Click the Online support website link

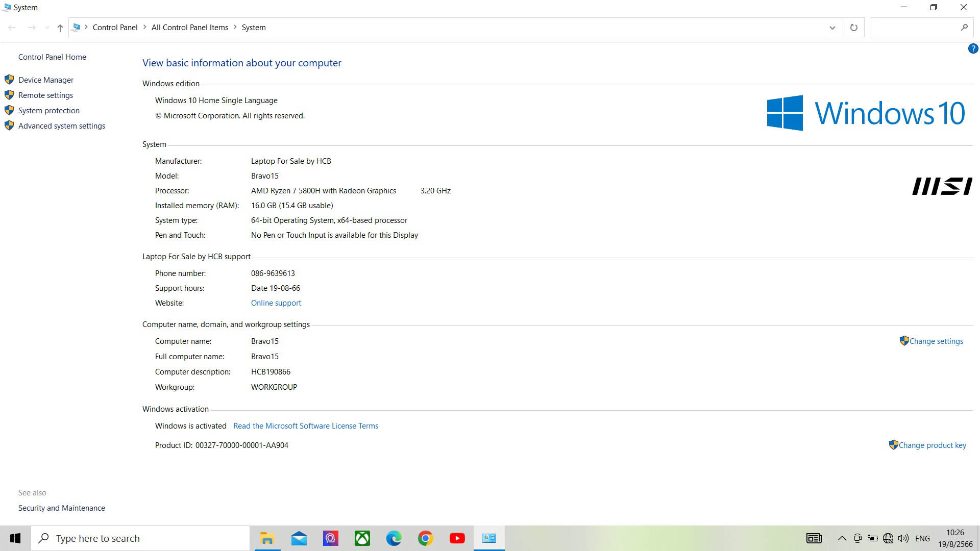(x=276, y=303)
